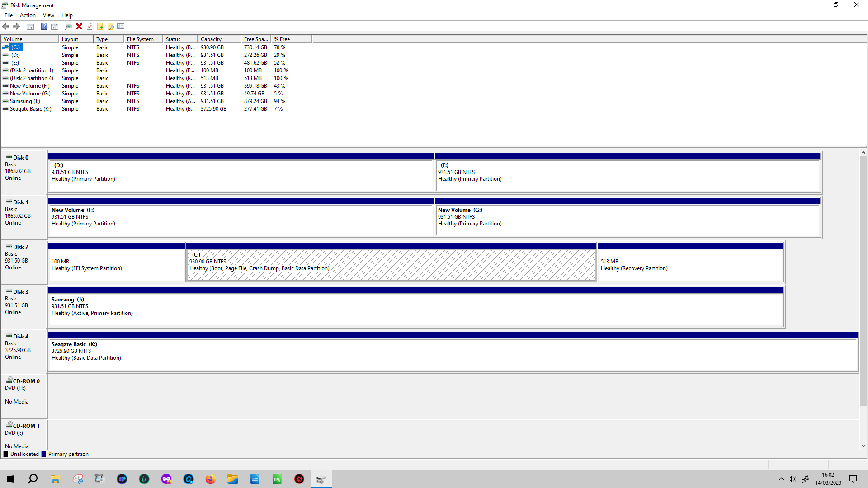The image size is (868, 488).
Task: Click the Show/Hide Action Pane toolbar icon
Action: point(55,26)
